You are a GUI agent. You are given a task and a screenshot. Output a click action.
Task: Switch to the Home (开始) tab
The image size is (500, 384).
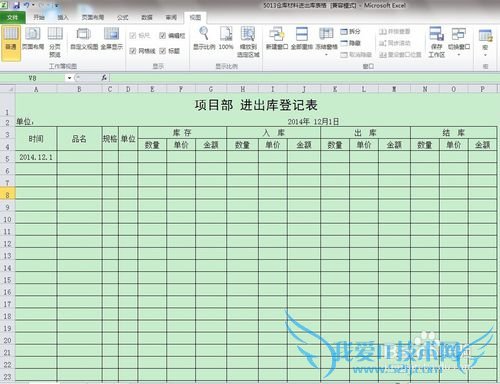[x=39, y=17]
